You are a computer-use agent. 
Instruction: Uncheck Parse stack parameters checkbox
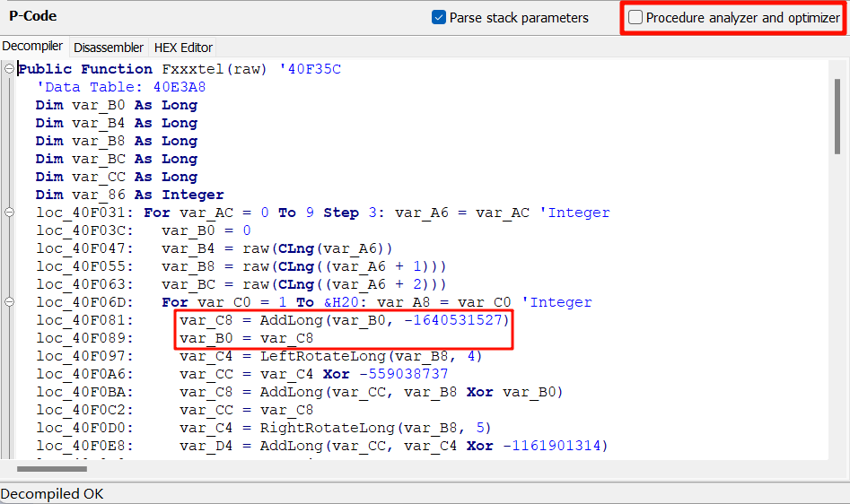pos(439,17)
